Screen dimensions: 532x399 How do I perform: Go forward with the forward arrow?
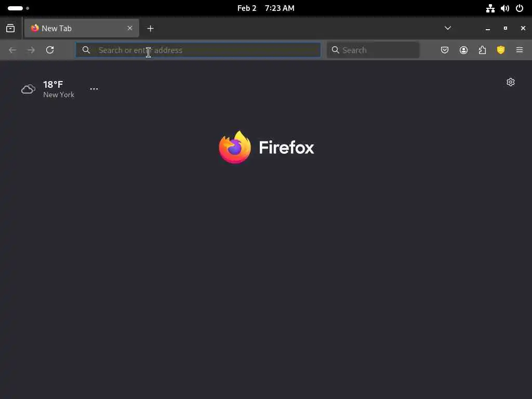click(31, 50)
